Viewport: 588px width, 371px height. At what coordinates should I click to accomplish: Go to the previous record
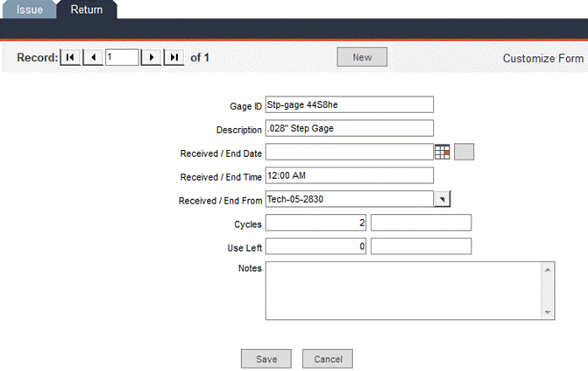coord(92,58)
